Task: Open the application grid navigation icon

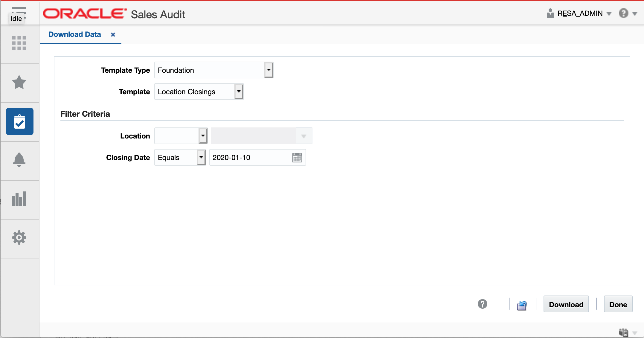Action: tap(19, 43)
